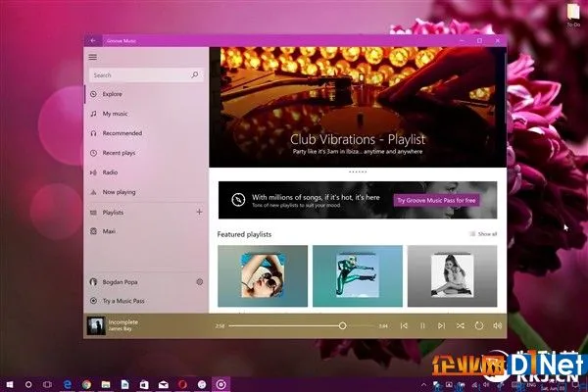
Task: Open the Mail app in the taskbar
Action: (163, 384)
